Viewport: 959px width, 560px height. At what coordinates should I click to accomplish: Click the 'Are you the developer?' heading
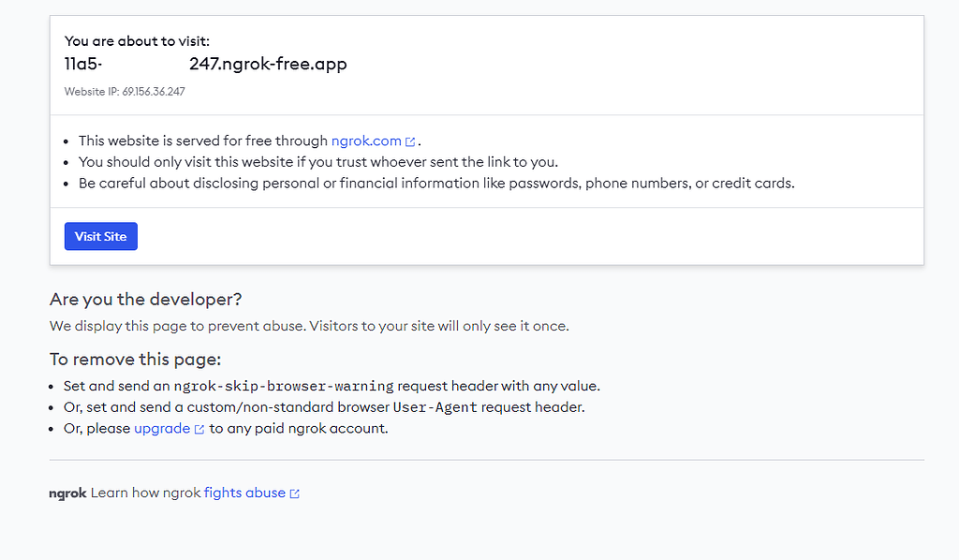tap(145, 300)
